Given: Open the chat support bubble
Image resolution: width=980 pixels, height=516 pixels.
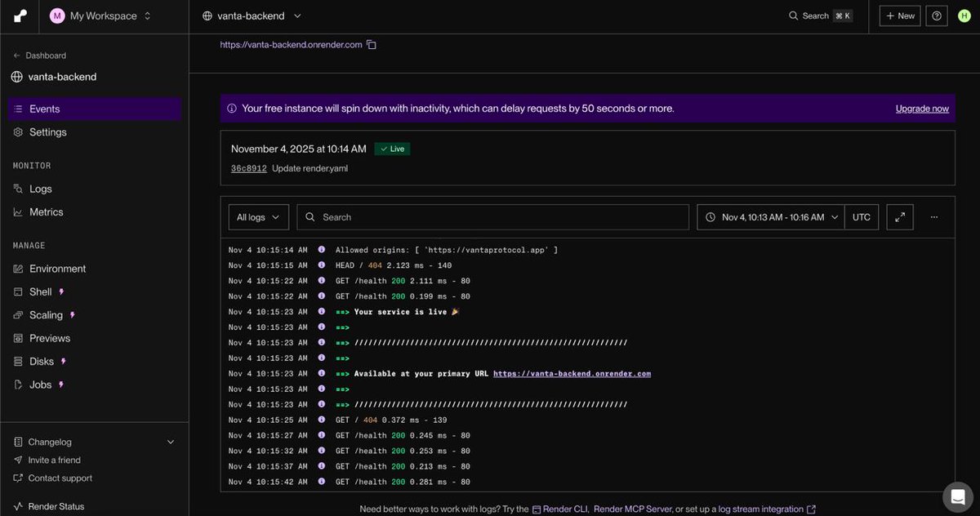Looking at the screenshot, I should pyautogui.click(x=957, y=496).
